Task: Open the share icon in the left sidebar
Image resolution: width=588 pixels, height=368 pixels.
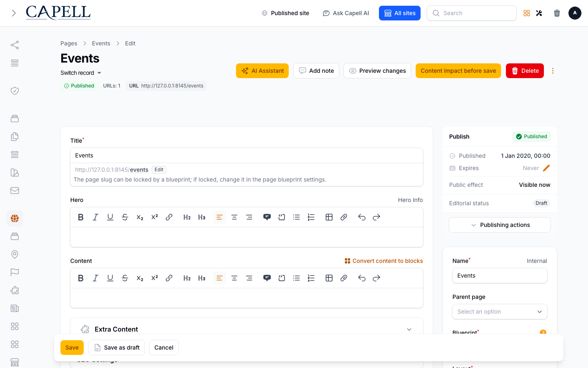Action: [x=15, y=45]
